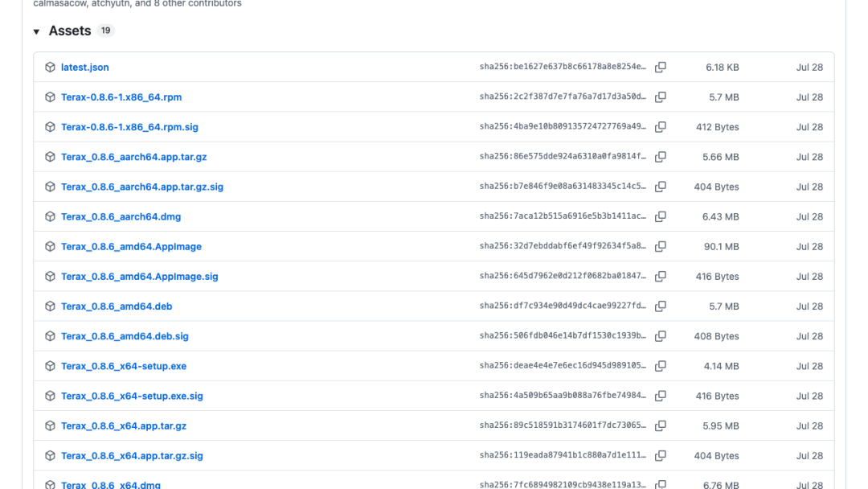Download Terax_0.8.6_x64.dmg

[x=111, y=484]
